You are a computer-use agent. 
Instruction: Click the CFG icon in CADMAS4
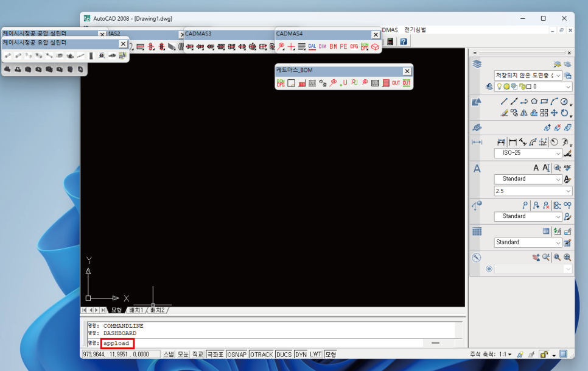click(354, 46)
